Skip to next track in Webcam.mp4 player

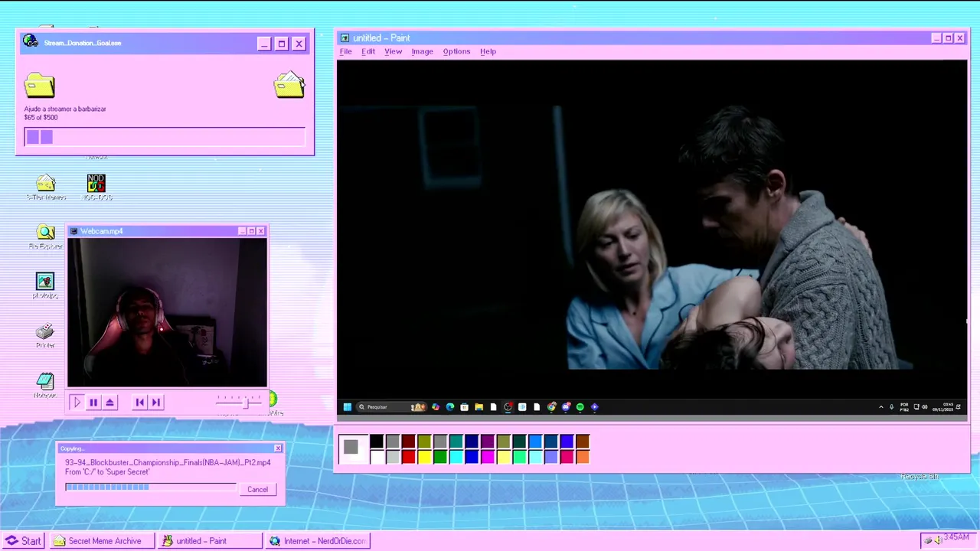pyautogui.click(x=155, y=402)
